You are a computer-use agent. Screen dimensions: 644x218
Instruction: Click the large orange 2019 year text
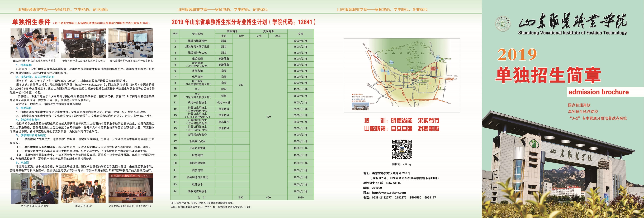pos(517,54)
